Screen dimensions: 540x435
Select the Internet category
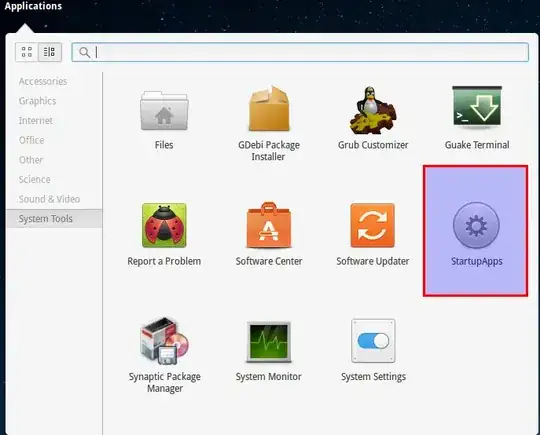(x=36, y=121)
